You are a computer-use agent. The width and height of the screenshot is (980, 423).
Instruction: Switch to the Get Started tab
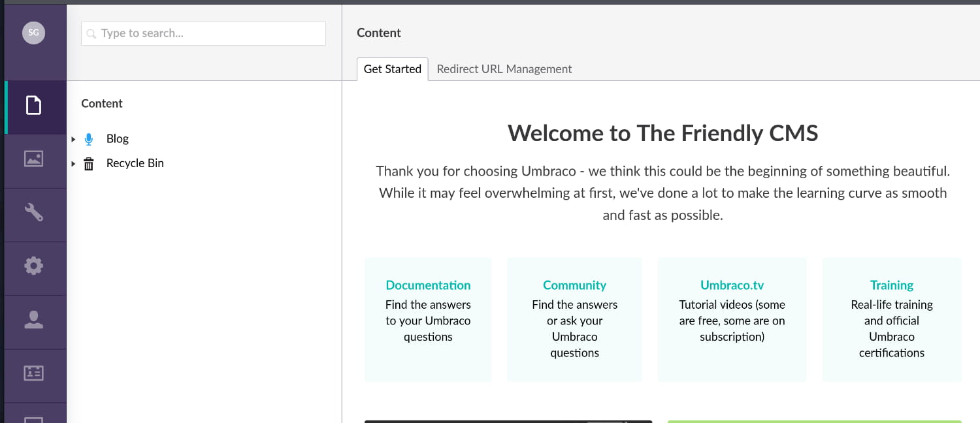(x=392, y=69)
